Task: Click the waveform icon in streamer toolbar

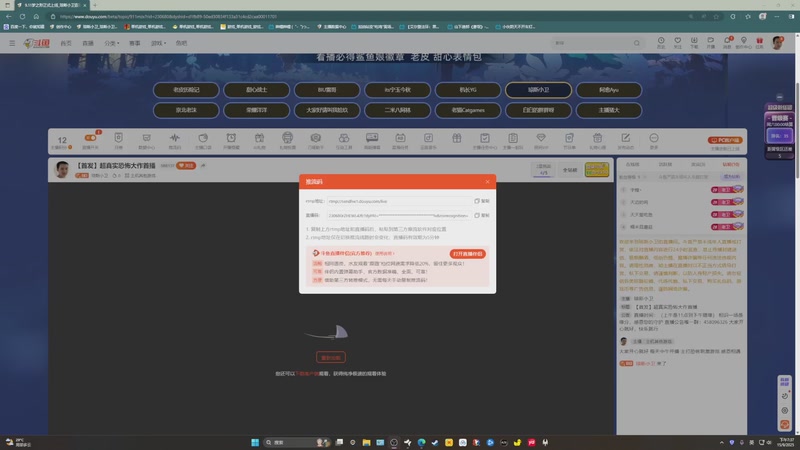Action: pos(174,138)
